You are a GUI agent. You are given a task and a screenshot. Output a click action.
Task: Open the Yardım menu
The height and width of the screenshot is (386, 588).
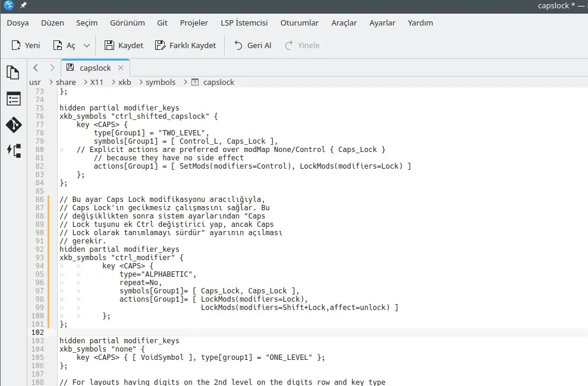pos(420,23)
